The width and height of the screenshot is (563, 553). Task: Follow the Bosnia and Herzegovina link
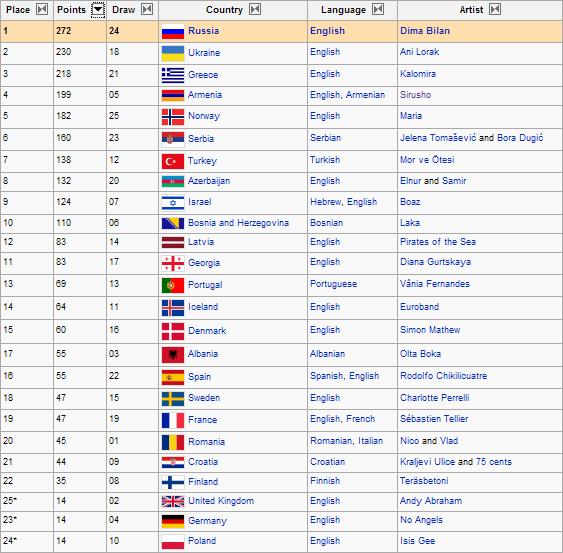238,223
